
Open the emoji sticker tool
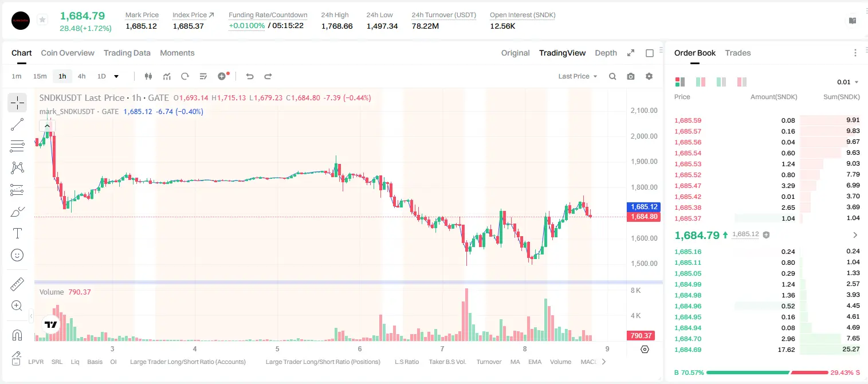(17, 255)
